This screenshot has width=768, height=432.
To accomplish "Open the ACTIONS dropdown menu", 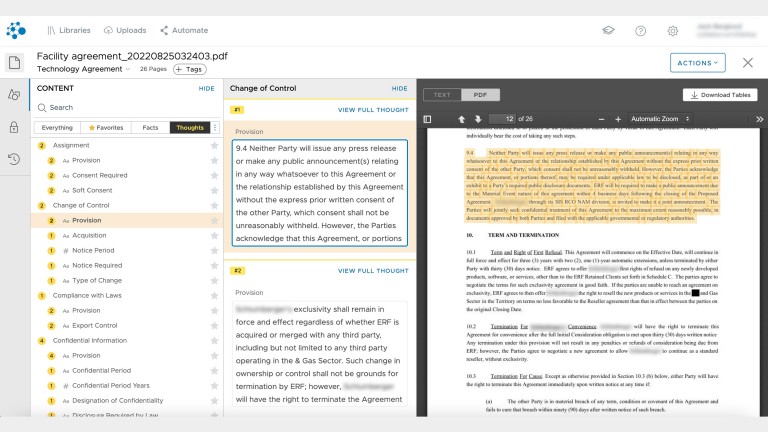I will 697,62.
